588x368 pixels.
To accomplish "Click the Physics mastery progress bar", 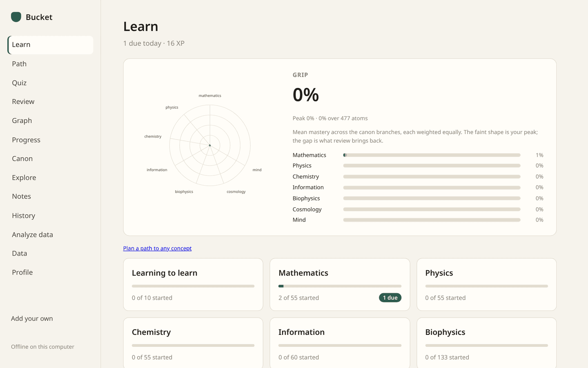I will [x=432, y=166].
